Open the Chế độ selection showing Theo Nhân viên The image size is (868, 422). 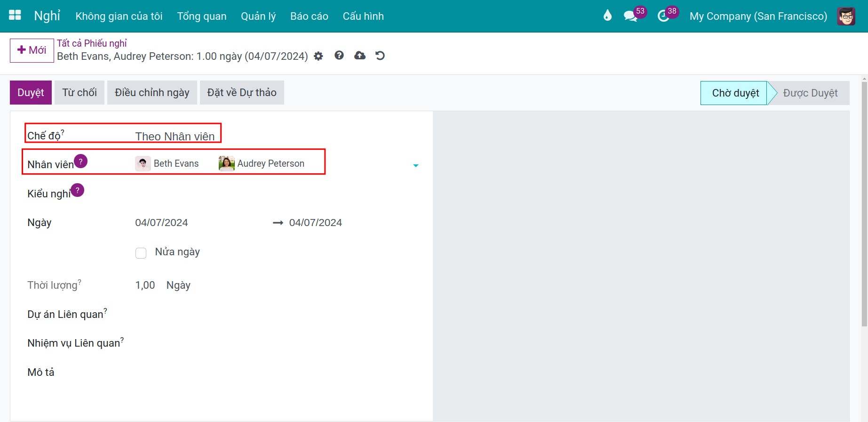coord(175,136)
